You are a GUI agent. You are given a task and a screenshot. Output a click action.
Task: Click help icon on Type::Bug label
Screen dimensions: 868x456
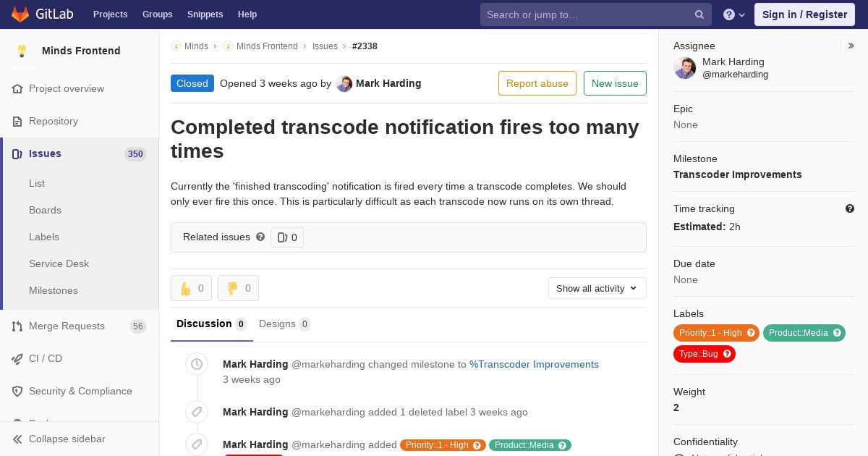pyautogui.click(x=728, y=354)
